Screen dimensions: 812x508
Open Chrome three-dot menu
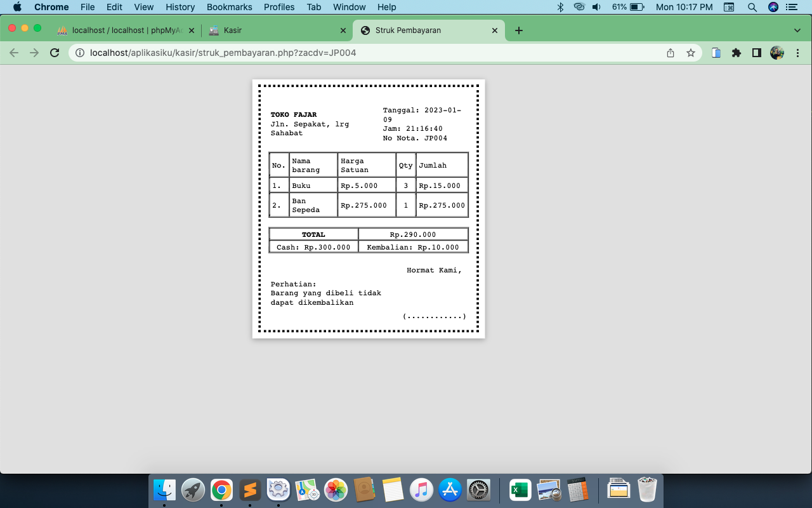[x=797, y=53]
